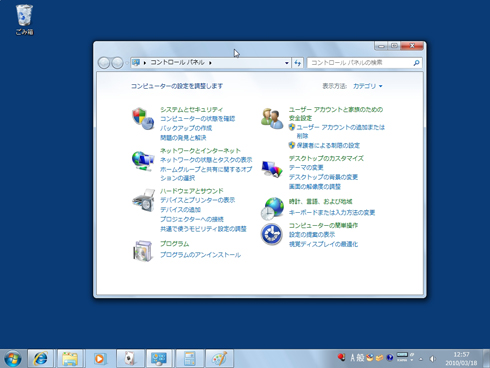
Task: Show hidden tray icons arrow
Action: point(421,359)
